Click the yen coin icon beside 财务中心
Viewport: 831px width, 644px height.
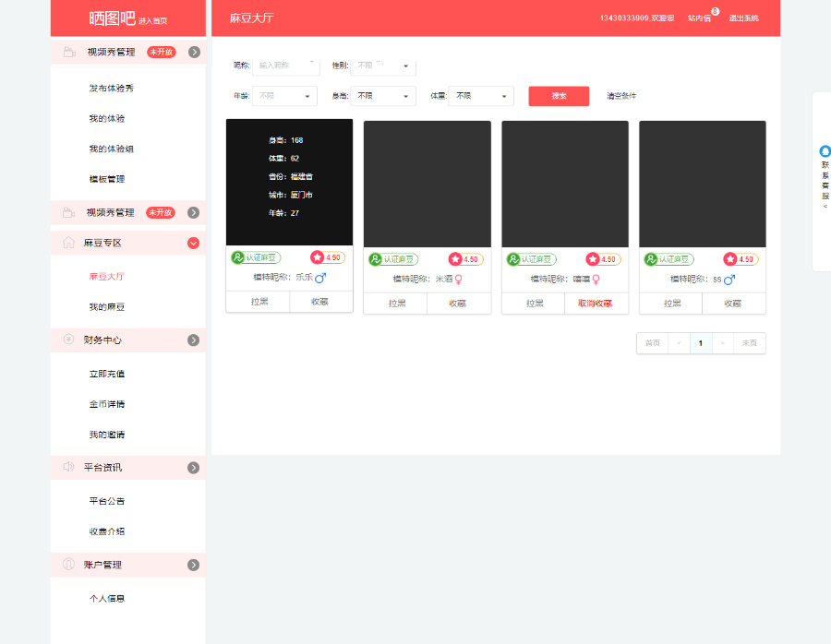click(68, 340)
